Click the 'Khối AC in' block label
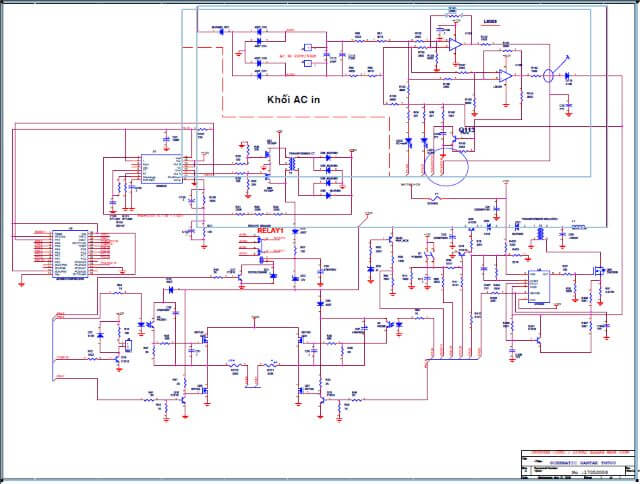This screenshot has height=484, width=640. click(295, 101)
